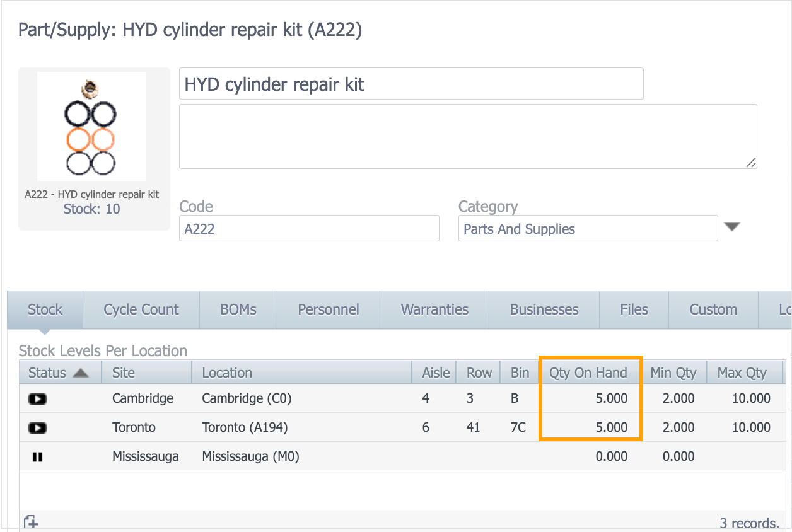The image size is (792, 532).
Task: Open the BOMs tab
Action: 238,309
